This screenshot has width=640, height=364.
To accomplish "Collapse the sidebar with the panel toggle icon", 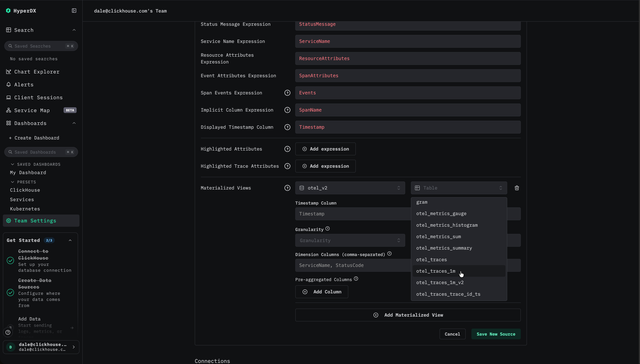I will (74, 11).
